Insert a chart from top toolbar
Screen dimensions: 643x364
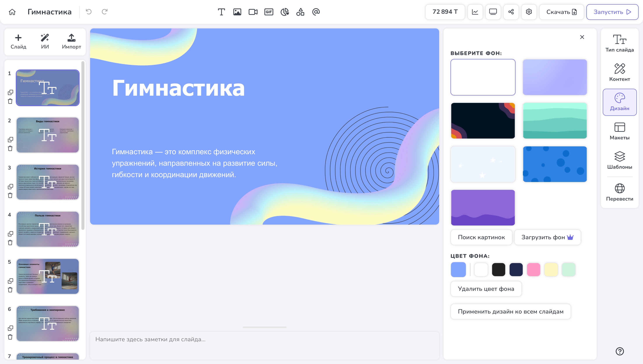(x=285, y=12)
